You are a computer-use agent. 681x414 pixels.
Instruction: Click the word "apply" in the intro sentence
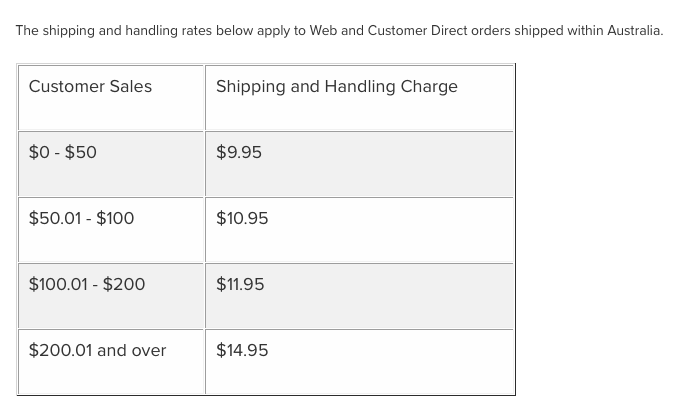(x=275, y=31)
